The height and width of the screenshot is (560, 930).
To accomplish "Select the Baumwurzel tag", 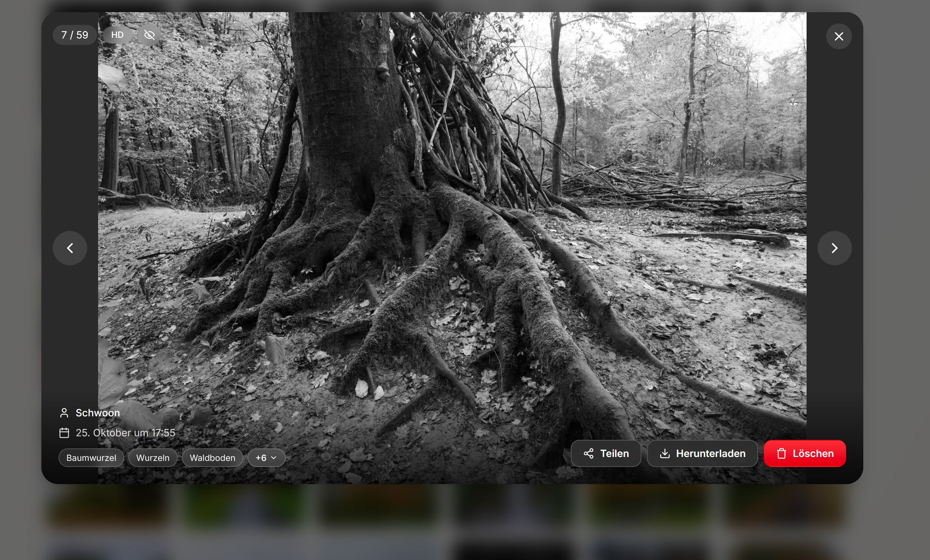I will point(91,458).
